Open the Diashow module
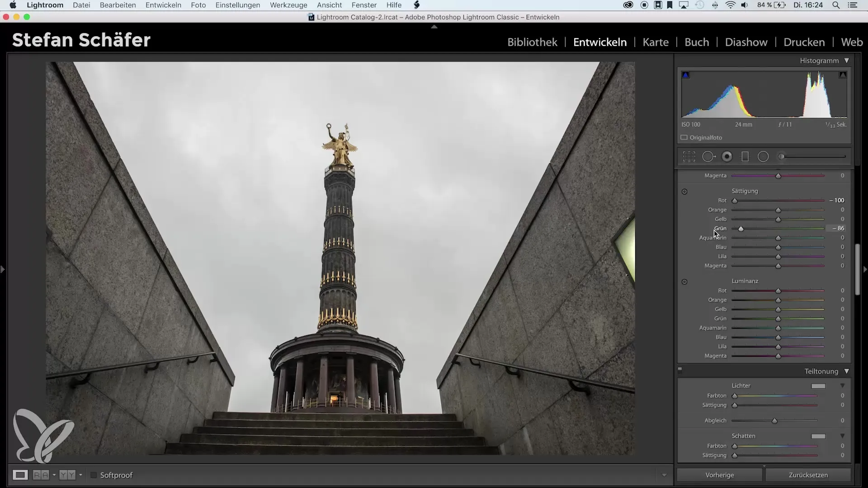Viewport: 868px width, 488px height. (746, 42)
